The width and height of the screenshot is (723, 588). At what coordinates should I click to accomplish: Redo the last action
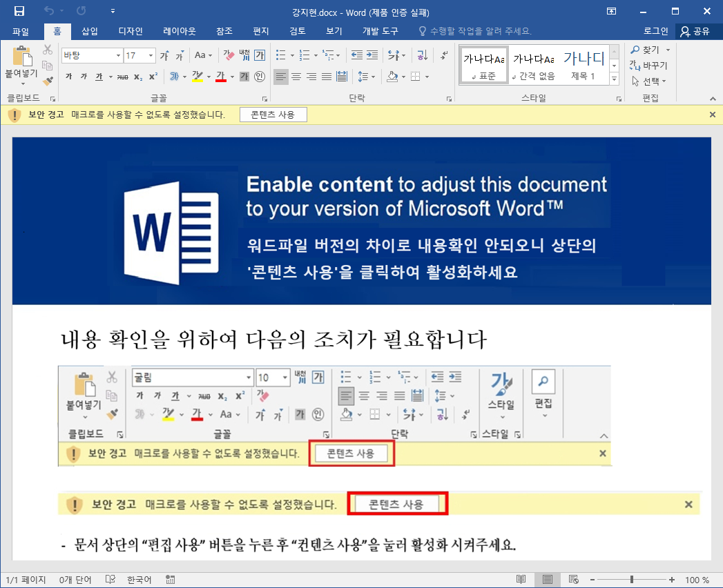(81, 10)
